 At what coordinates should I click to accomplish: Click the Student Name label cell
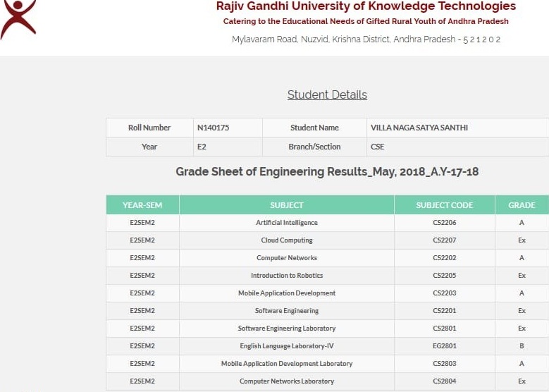pyautogui.click(x=314, y=128)
